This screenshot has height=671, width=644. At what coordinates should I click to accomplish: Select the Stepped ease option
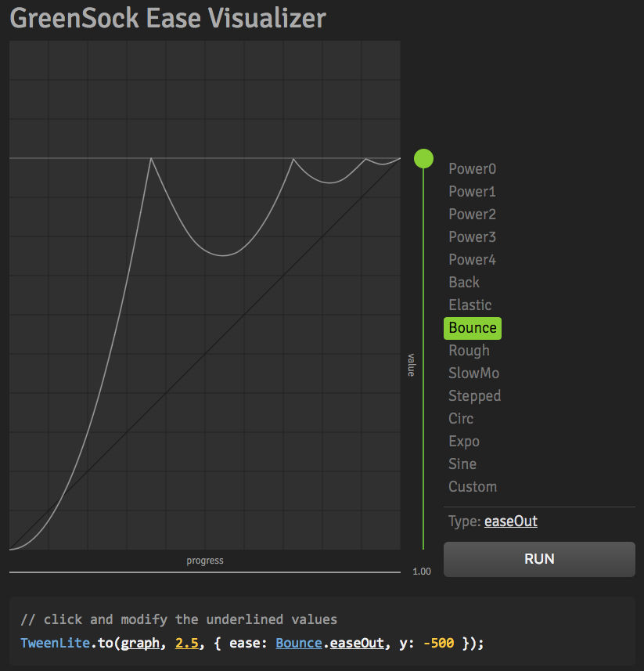click(x=475, y=396)
